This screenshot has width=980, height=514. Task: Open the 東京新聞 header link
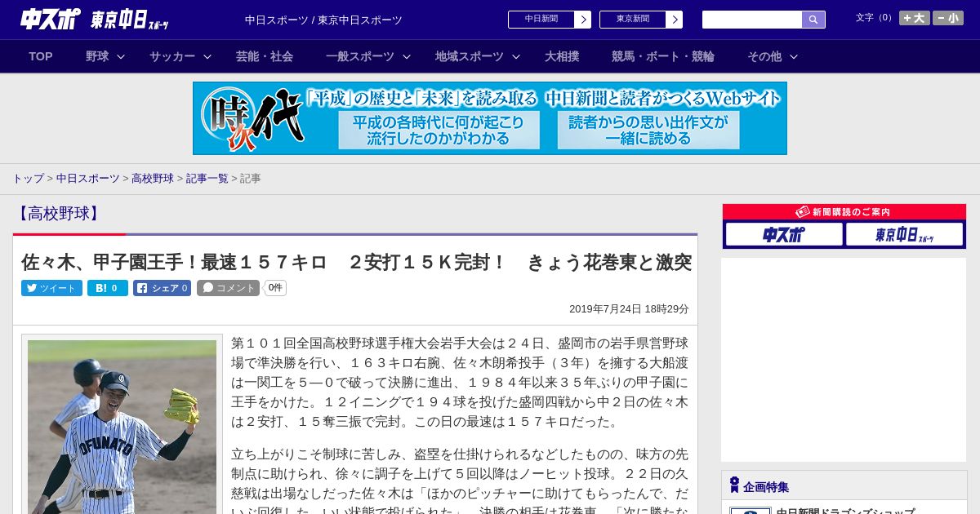633,20
